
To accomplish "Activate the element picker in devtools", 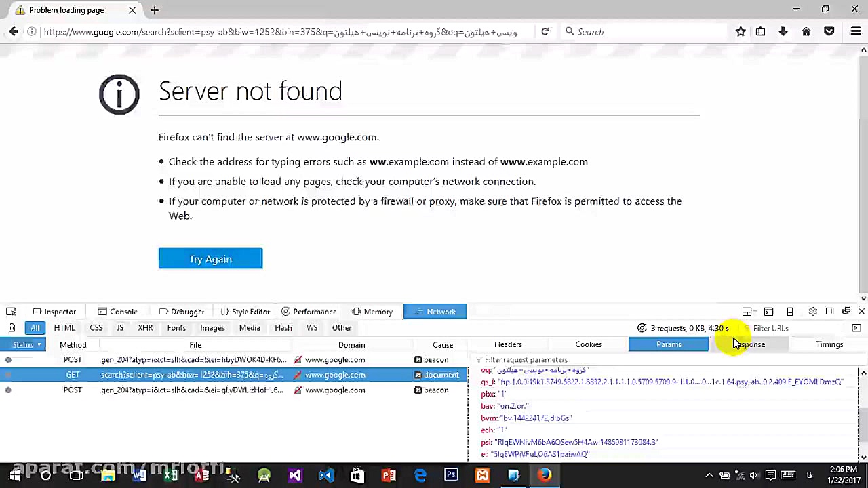I will coord(11,312).
